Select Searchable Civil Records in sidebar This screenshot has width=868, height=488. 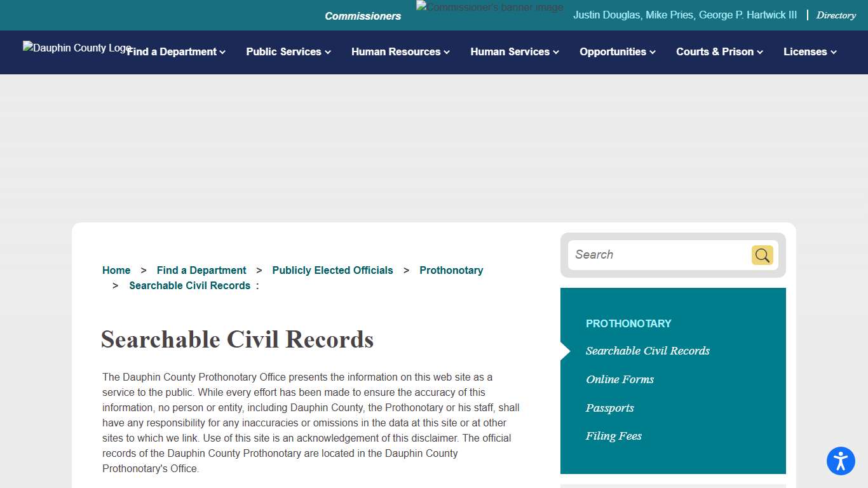[x=648, y=351]
